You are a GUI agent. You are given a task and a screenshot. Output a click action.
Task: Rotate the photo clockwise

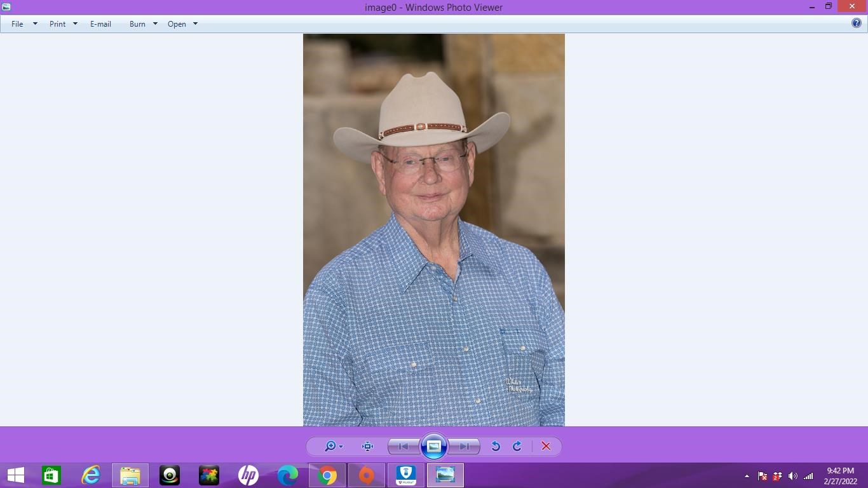(517, 446)
